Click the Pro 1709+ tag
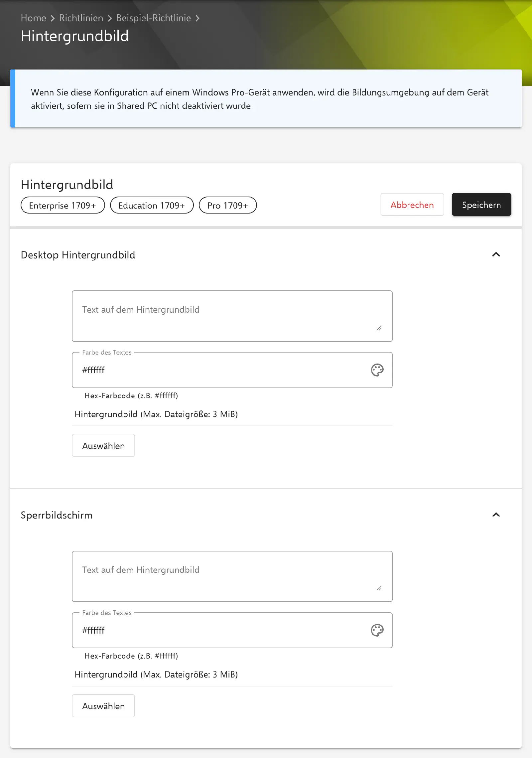Image resolution: width=532 pixels, height=758 pixels. point(228,205)
